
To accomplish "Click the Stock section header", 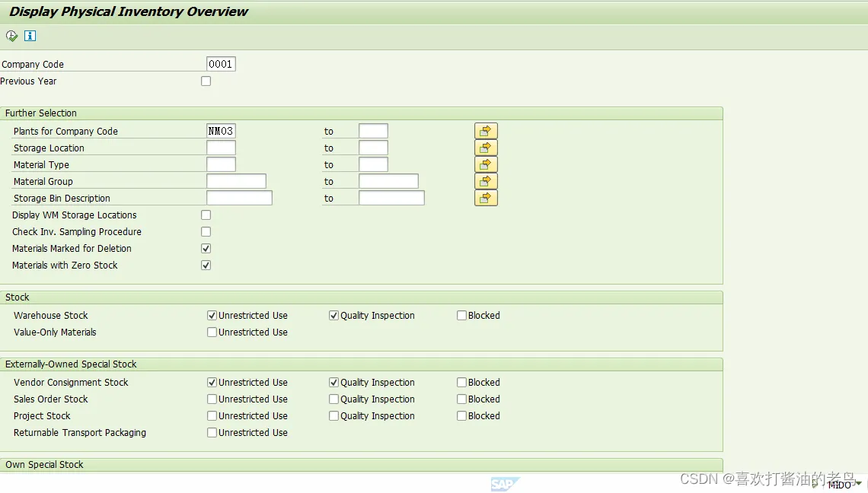I will click(x=362, y=297).
